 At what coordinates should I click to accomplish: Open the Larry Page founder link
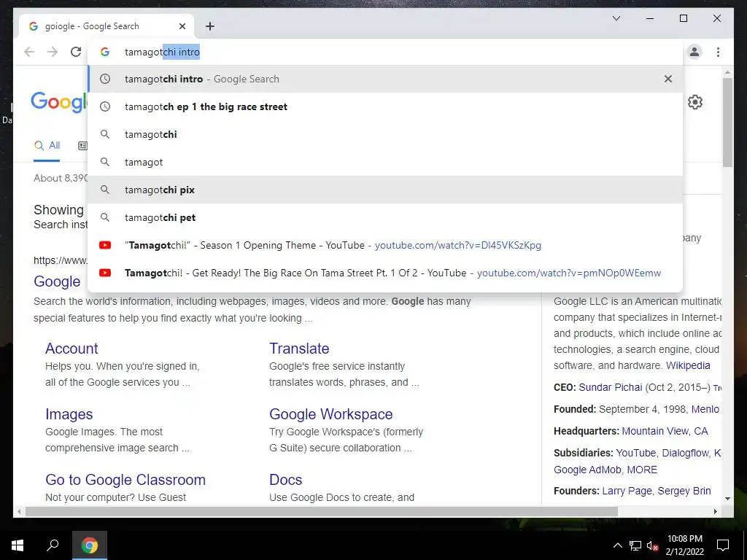(x=627, y=491)
